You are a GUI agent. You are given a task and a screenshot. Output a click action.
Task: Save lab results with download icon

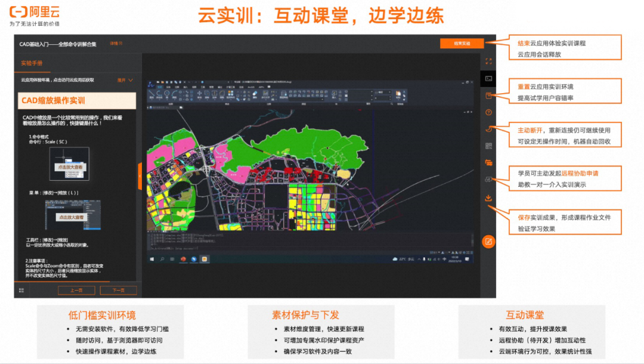(488, 198)
